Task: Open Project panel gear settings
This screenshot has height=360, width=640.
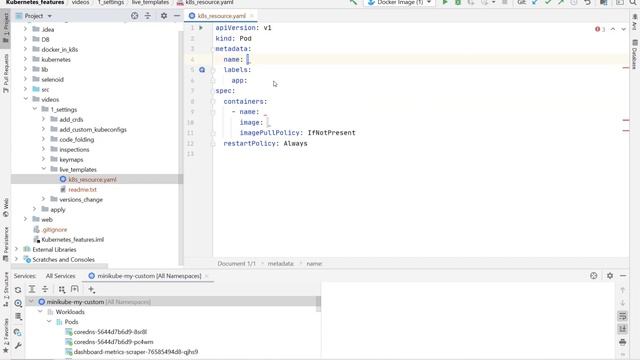Action: pyautogui.click(x=164, y=16)
